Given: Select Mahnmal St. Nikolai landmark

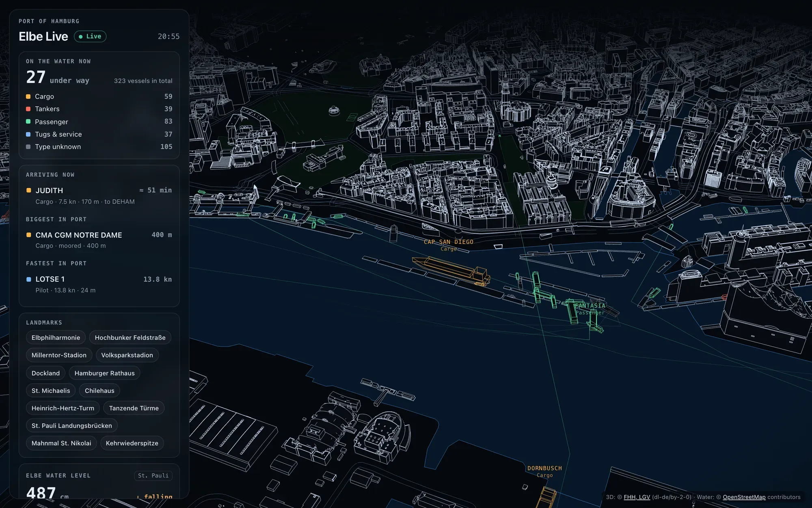Looking at the screenshot, I should click(x=61, y=443).
